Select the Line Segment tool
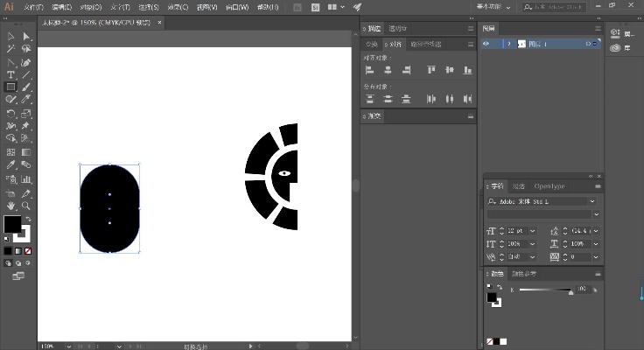Screen dimensions: 644x350 click(x=26, y=74)
